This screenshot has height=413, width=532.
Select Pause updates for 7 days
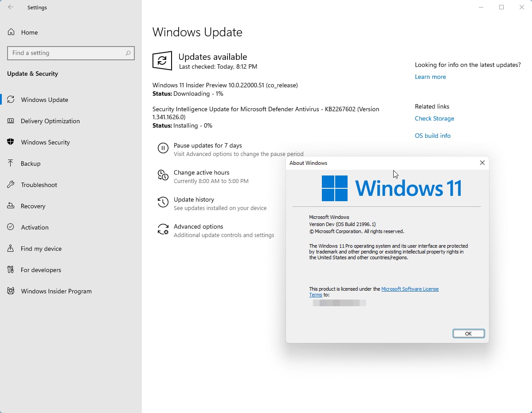click(207, 145)
